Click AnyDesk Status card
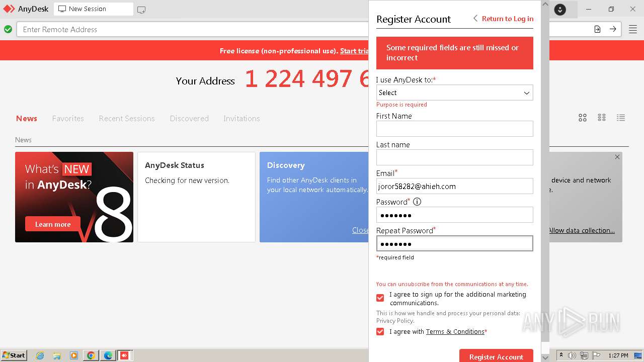Image resolution: width=644 pixels, height=362 pixels. (196, 197)
